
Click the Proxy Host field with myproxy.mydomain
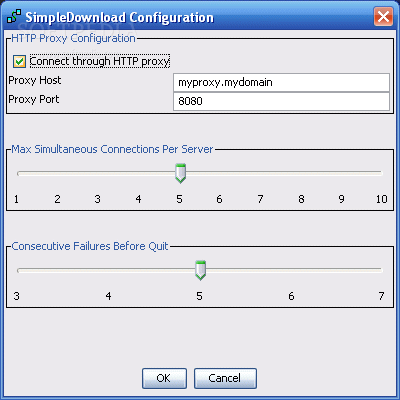tap(281, 82)
